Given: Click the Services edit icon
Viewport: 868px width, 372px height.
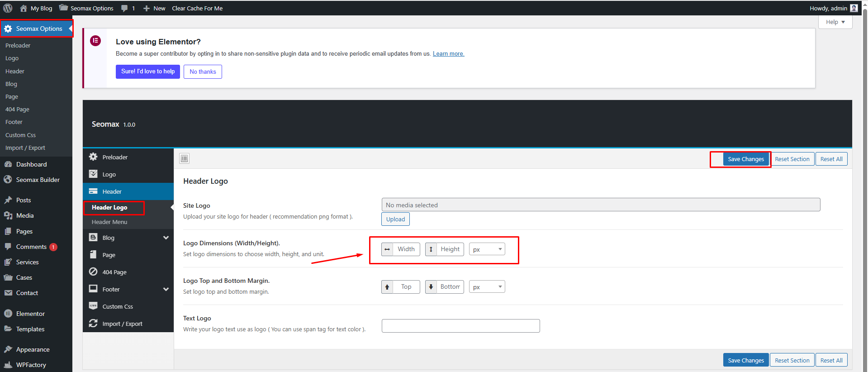Looking at the screenshot, I should click(x=8, y=262).
